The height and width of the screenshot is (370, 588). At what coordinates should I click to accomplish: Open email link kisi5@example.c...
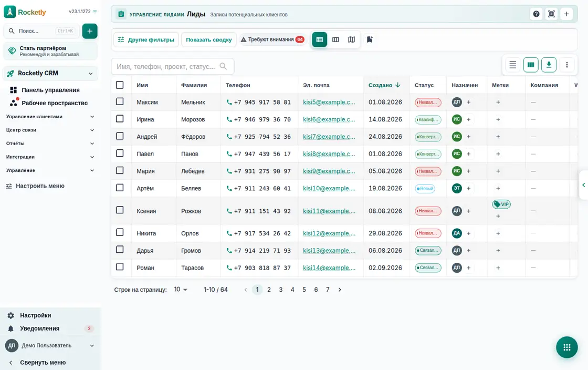click(329, 102)
